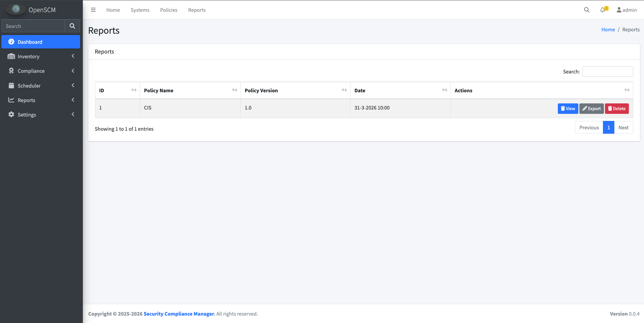Follow the Home breadcrumb link

(x=608, y=30)
